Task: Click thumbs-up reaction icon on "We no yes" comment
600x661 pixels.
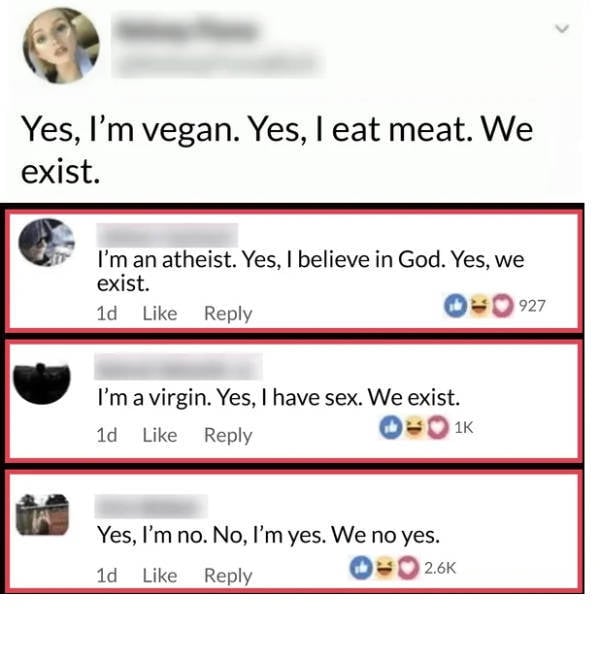Action: [361, 568]
